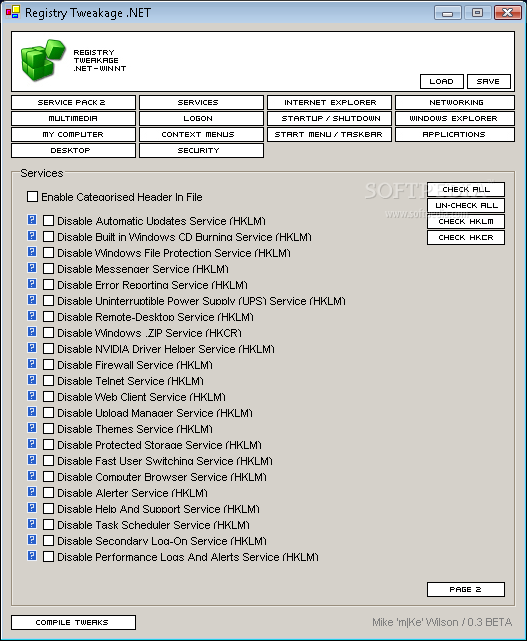
Task: Switch to Windows Explorer tweaks
Action: [x=455, y=118]
